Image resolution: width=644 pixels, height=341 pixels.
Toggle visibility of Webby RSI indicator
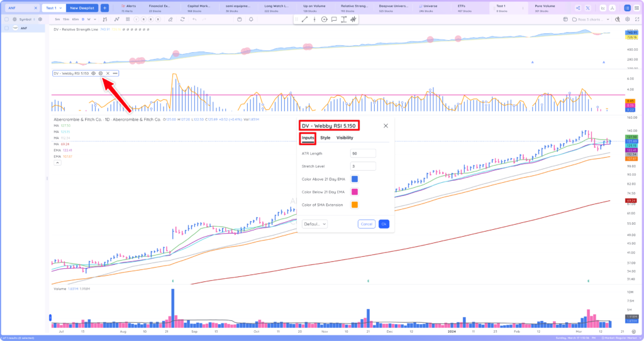point(93,73)
